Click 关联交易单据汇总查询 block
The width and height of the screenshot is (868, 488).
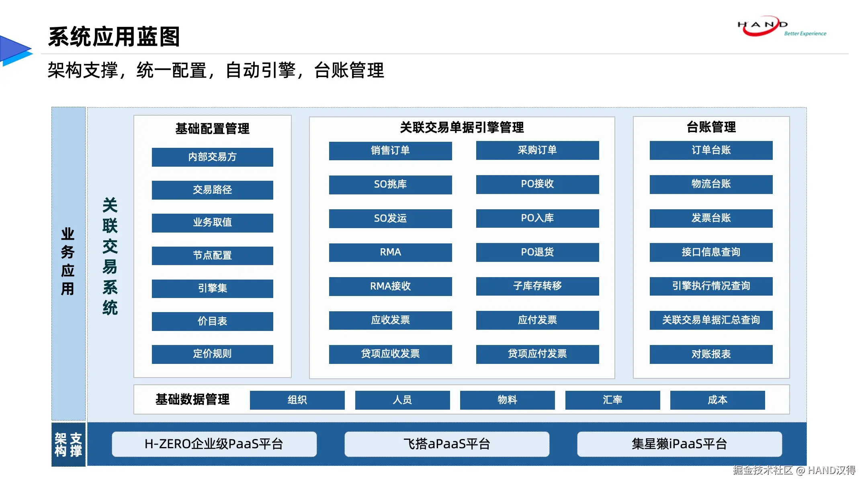[x=711, y=320]
